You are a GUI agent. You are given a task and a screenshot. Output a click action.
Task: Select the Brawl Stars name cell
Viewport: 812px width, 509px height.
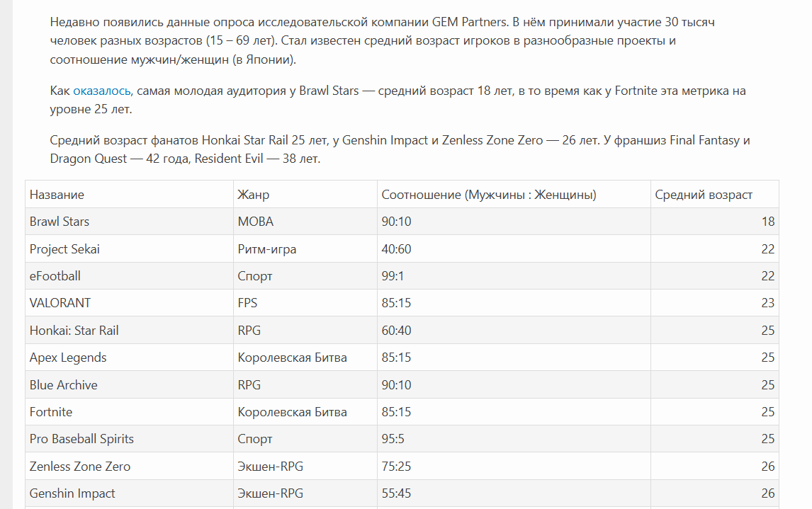click(60, 222)
